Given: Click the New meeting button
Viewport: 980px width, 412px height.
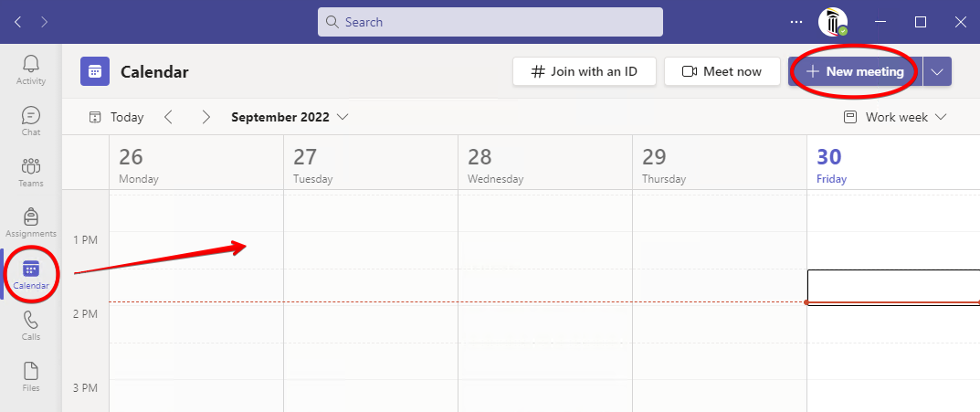Looking at the screenshot, I should coord(854,72).
